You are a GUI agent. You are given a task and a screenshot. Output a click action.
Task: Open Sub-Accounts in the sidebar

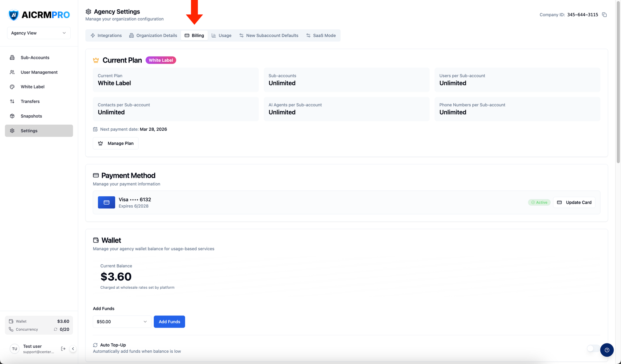pos(39,57)
